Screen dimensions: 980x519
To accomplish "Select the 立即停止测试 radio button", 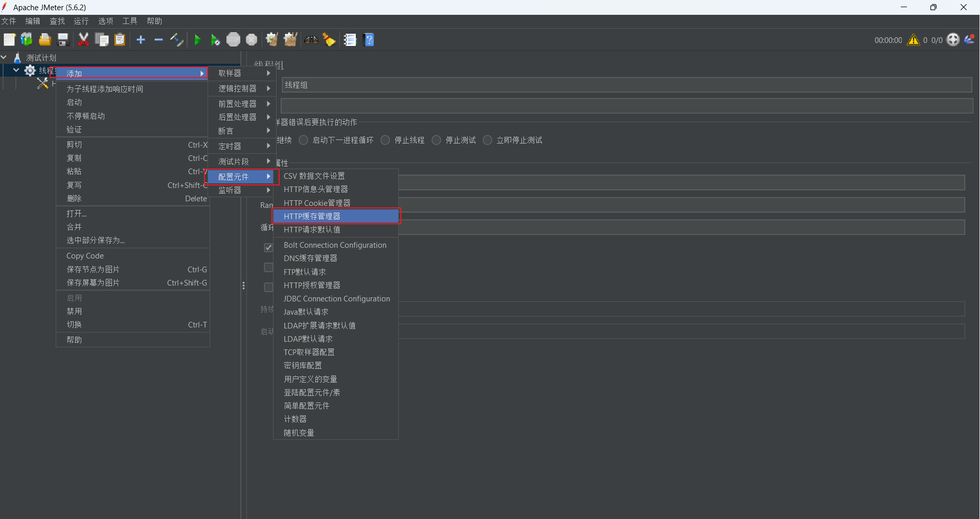I will 488,140.
